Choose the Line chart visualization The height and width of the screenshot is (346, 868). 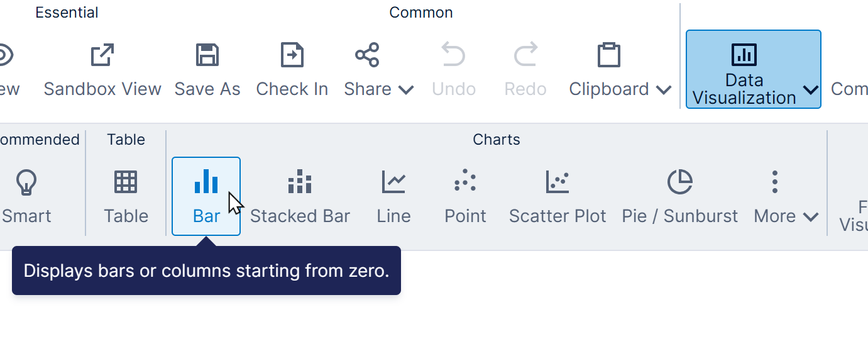point(393,196)
